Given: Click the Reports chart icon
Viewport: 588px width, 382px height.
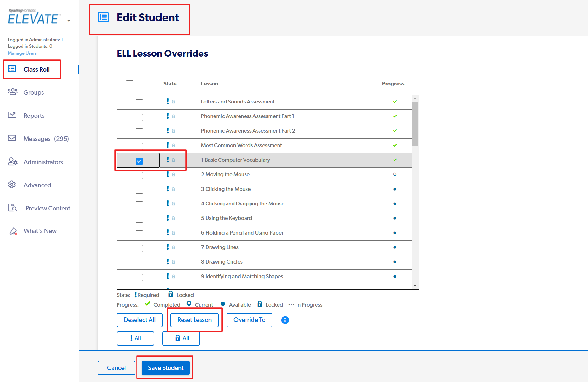Looking at the screenshot, I should 12,115.
